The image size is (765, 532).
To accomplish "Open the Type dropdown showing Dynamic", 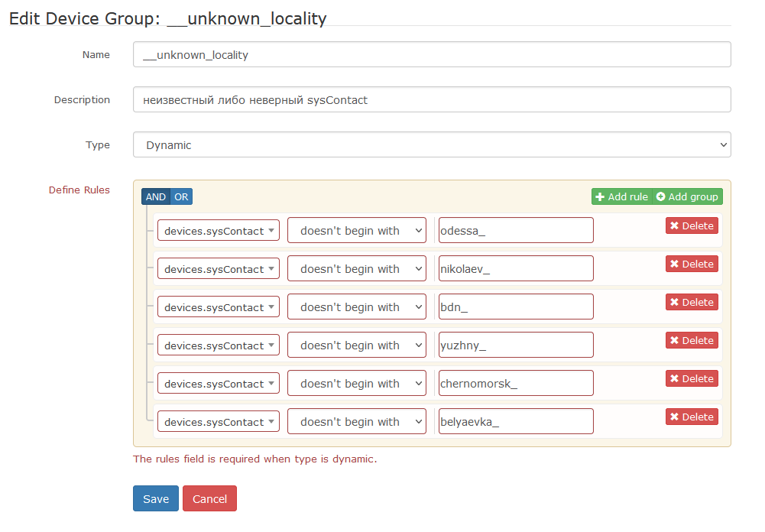I will click(x=431, y=144).
